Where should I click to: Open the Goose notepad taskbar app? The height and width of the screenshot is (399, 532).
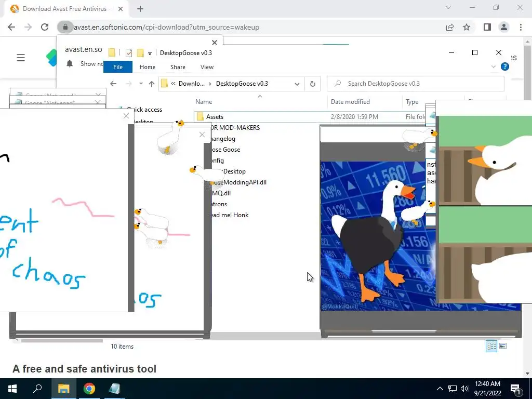(x=114, y=389)
